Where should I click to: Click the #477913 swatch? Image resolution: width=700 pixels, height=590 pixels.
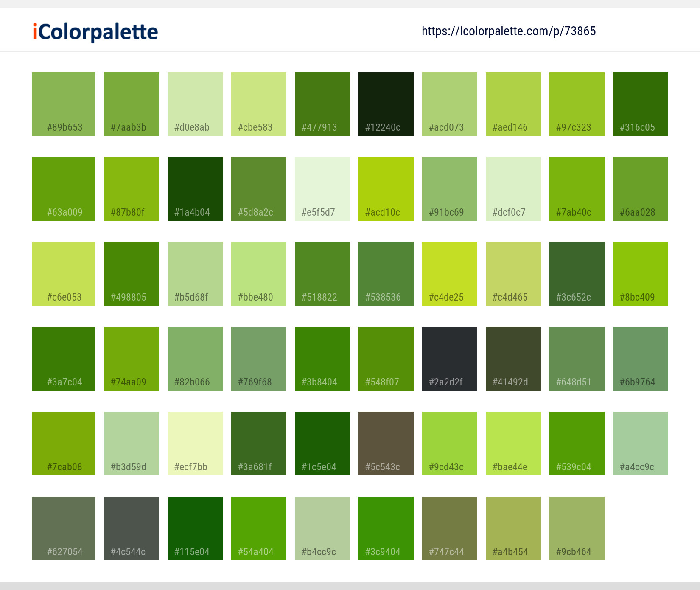tap(322, 104)
